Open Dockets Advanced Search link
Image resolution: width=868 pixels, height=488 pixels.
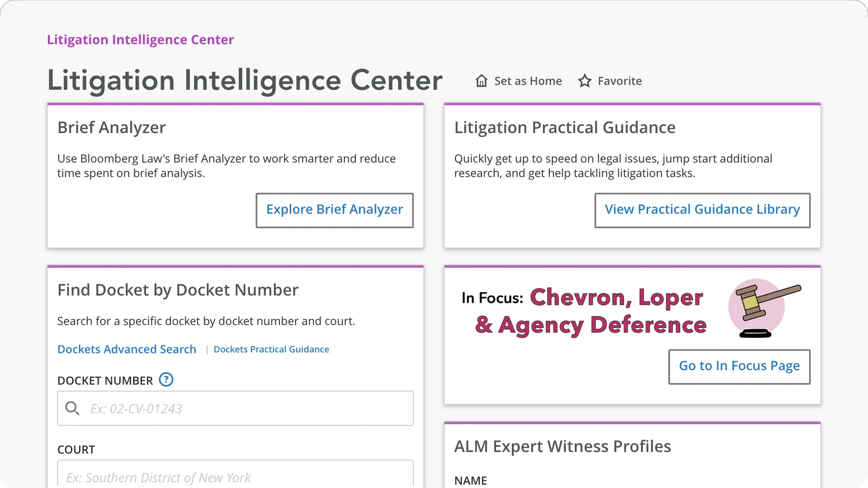coord(127,349)
